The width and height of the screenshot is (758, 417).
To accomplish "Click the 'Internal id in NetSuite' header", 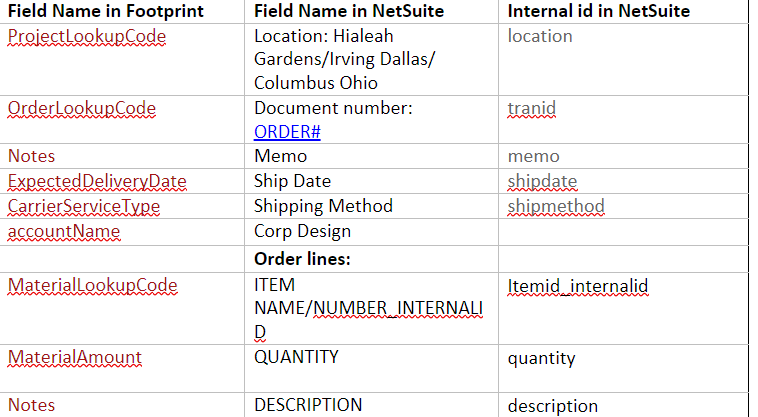I will point(598,11).
